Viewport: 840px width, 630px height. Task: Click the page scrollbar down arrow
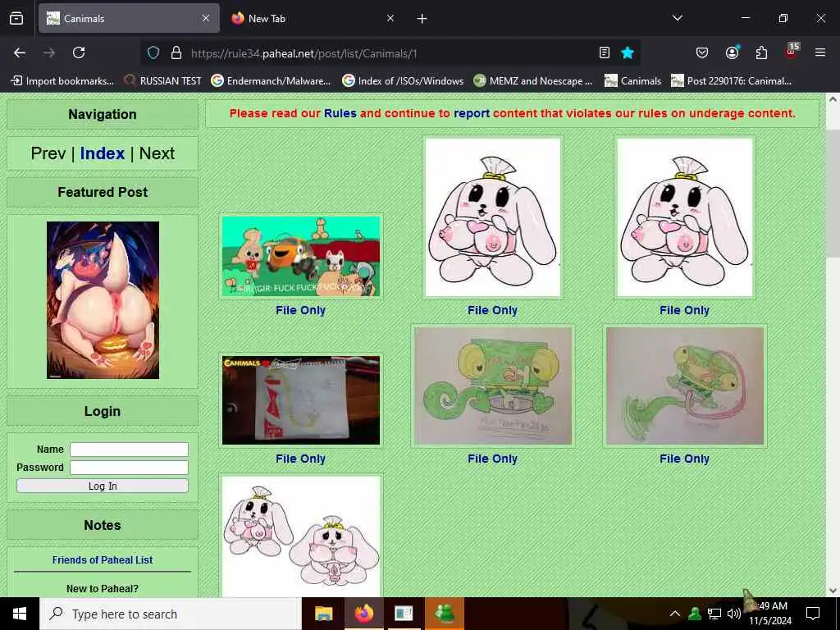point(833,591)
